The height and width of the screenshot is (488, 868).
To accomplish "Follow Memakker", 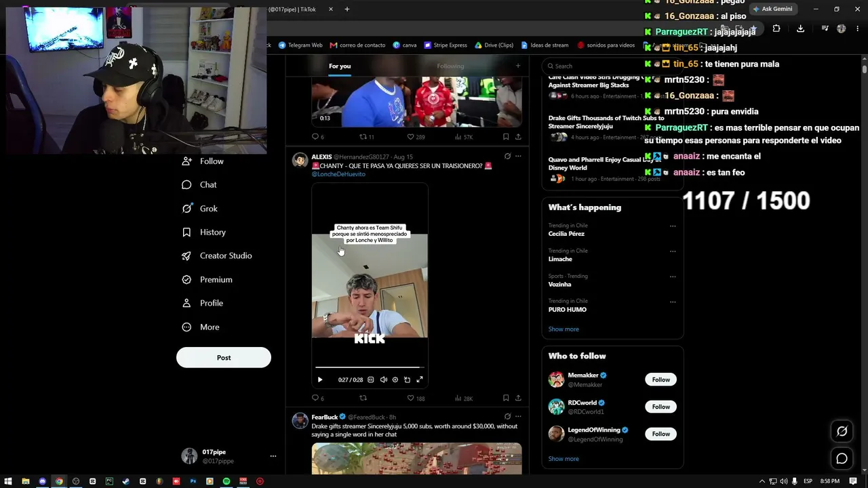I will click(660, 380).
